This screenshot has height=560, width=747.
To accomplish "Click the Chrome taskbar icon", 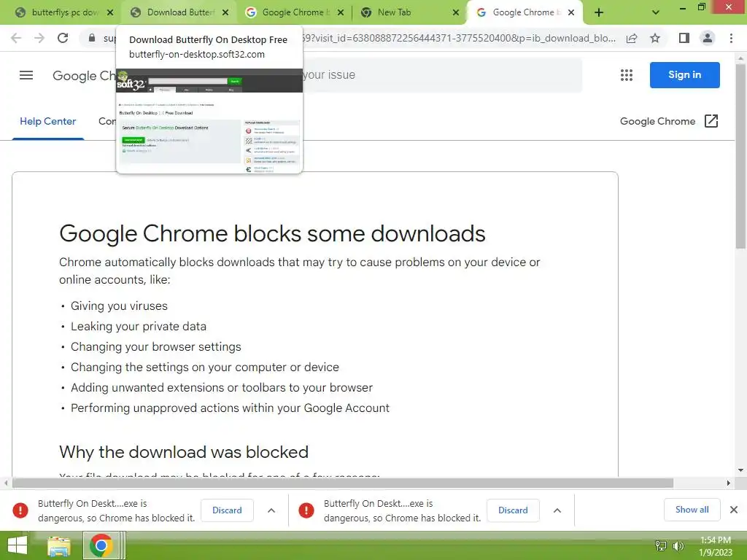I will 101,545.
